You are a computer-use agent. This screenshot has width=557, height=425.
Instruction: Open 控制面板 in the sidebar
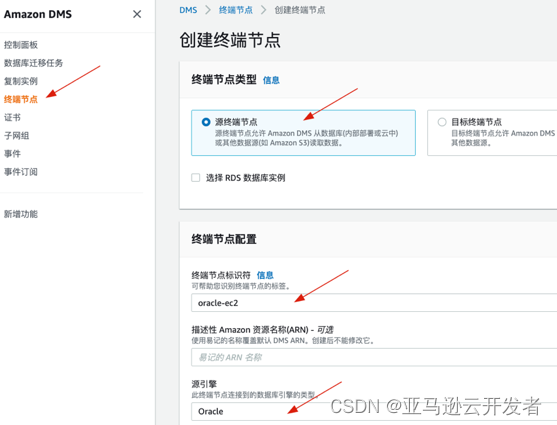click(x=21, y=45)
